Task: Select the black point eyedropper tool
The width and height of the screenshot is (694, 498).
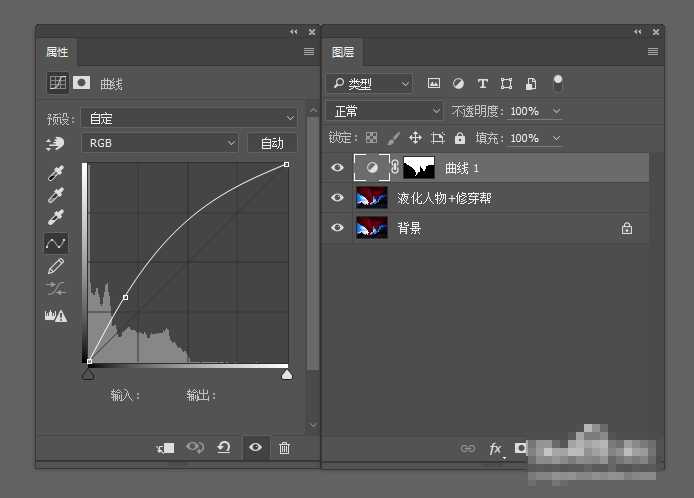Action: [x=56, y=173]
